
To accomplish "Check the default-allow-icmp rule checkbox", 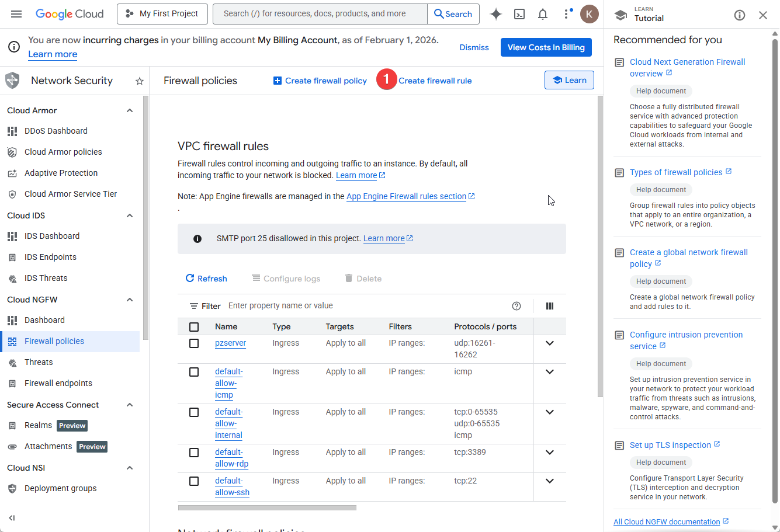I will point(194,372).
